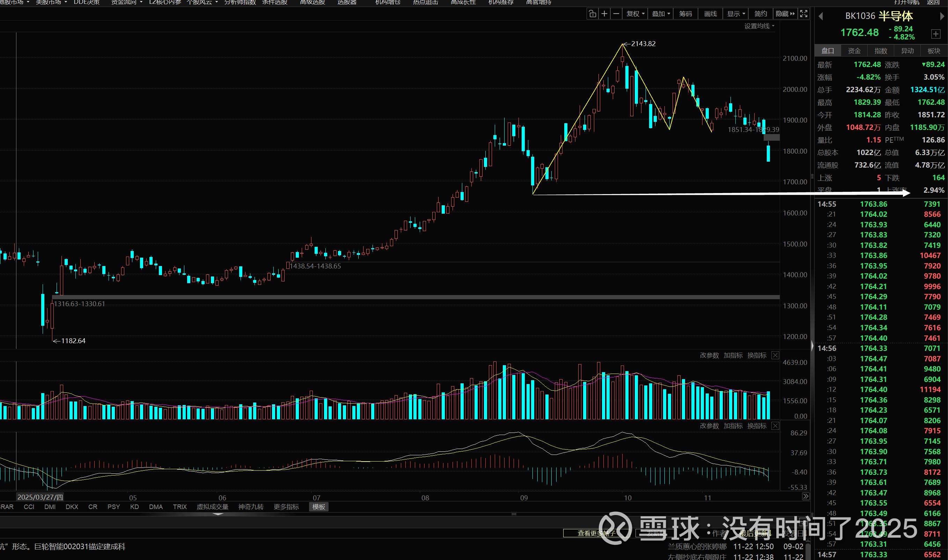The image size is (948, 560).
Task: Select the KD indicator tab
Action: [134, 507]
